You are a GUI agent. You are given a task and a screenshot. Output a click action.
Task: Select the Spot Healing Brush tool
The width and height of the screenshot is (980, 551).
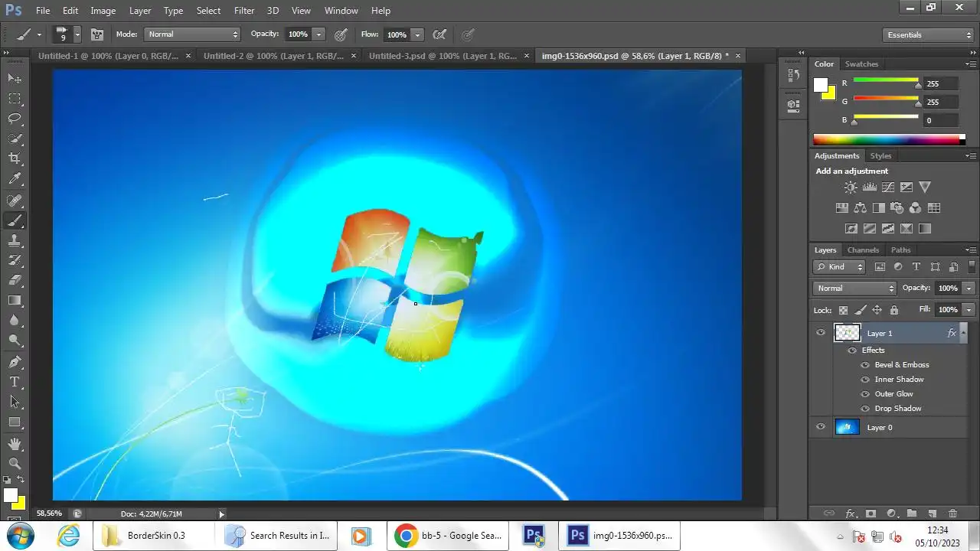pyautogui.click(x=15, y=201)
